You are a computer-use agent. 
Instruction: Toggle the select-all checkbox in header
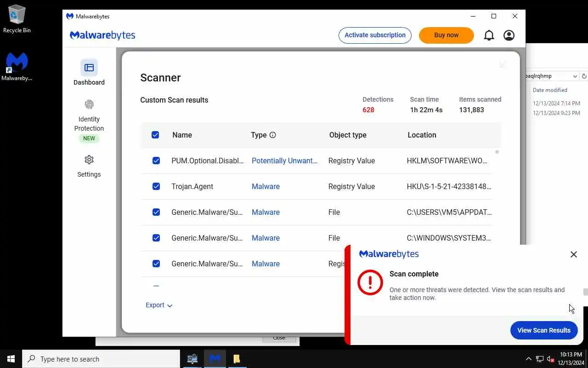[x=155, y=135]
